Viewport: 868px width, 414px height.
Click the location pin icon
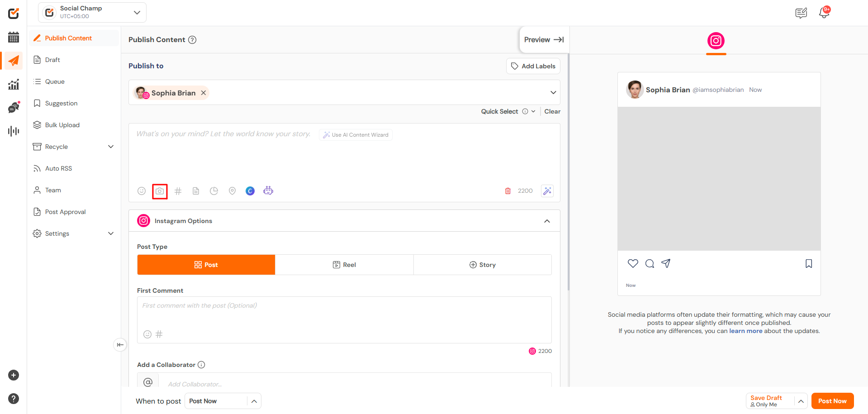(232, 191)
